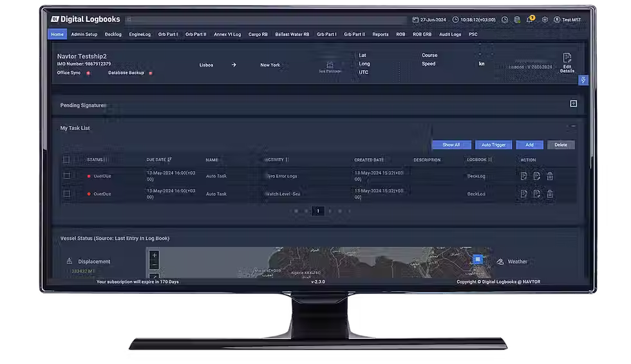
Task: Click the blue lightning quick-action icon
Action: [x=583, y=80]
